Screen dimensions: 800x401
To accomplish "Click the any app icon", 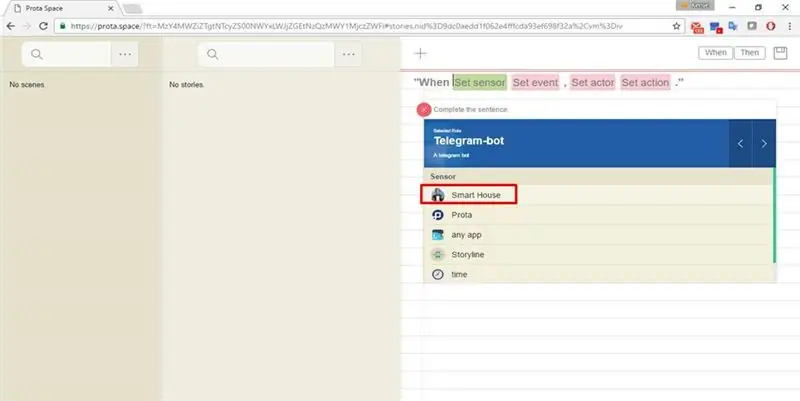I will coord(438,235).
